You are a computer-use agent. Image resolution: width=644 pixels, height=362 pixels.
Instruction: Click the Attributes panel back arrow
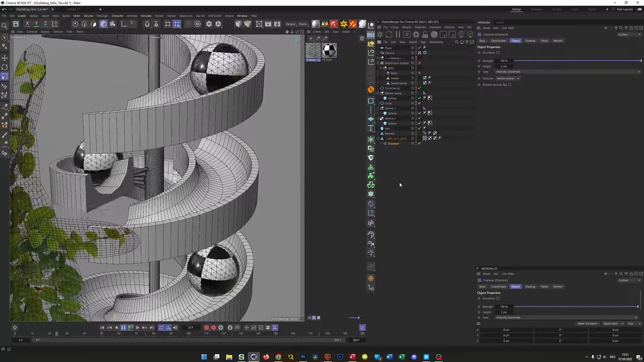[x=606, y=28]
